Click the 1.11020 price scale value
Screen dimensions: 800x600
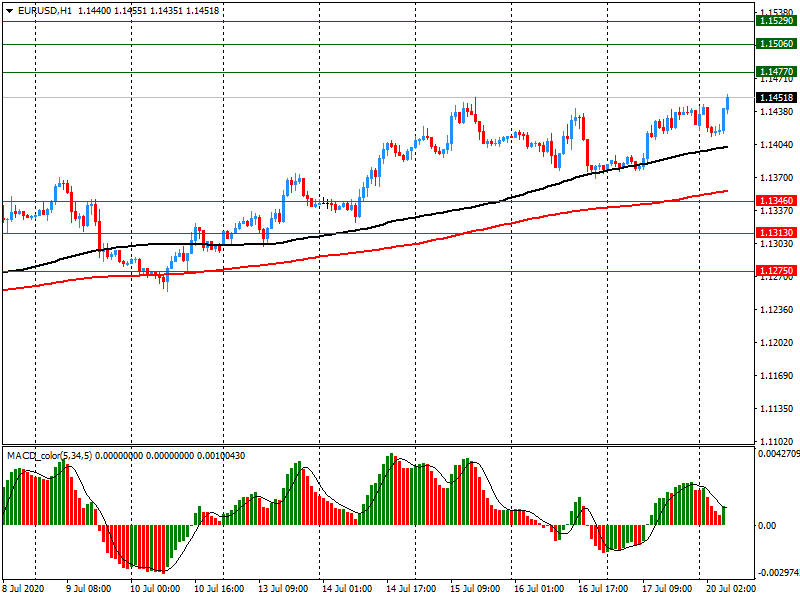tap(777, 441)
